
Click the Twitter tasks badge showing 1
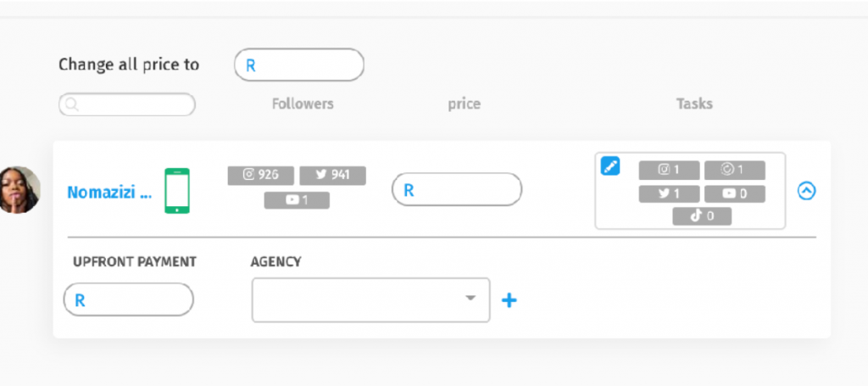669,193
